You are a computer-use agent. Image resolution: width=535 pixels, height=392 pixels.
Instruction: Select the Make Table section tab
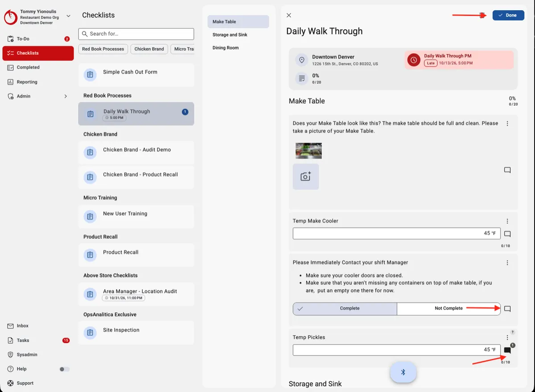(239, 21)
